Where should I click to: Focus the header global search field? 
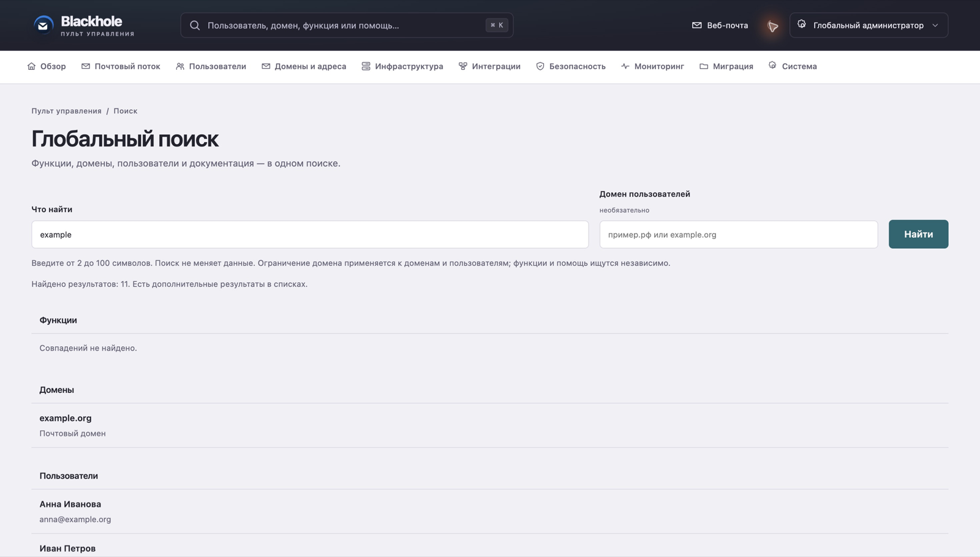347,25
